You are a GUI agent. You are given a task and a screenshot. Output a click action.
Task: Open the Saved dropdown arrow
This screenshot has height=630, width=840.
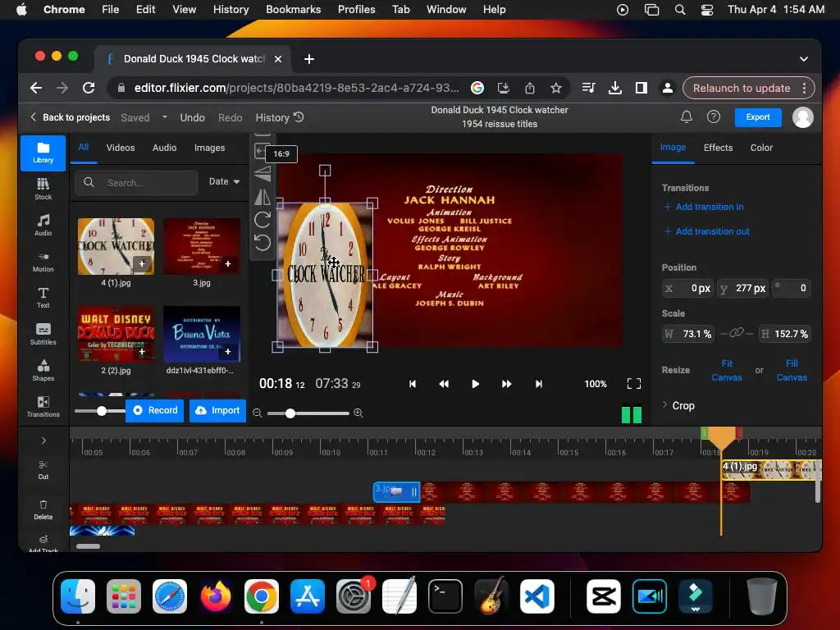coord(164,116)
